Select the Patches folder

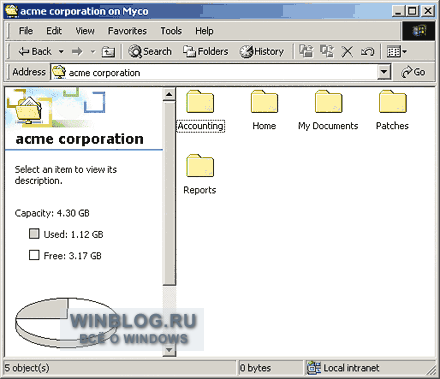tap(392, 111)
